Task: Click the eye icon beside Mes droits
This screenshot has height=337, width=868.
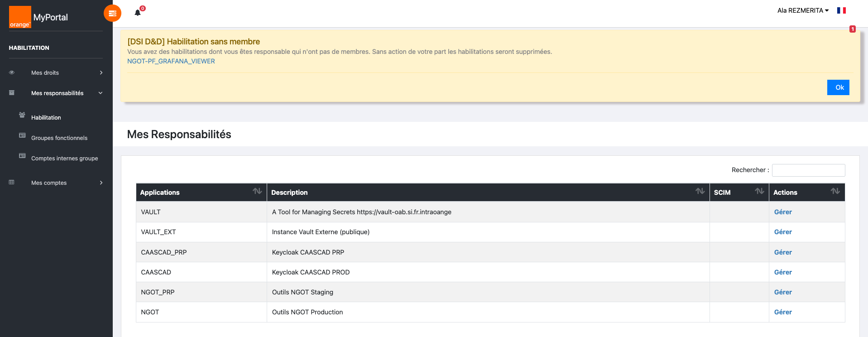Action: (x=12, y=72)
